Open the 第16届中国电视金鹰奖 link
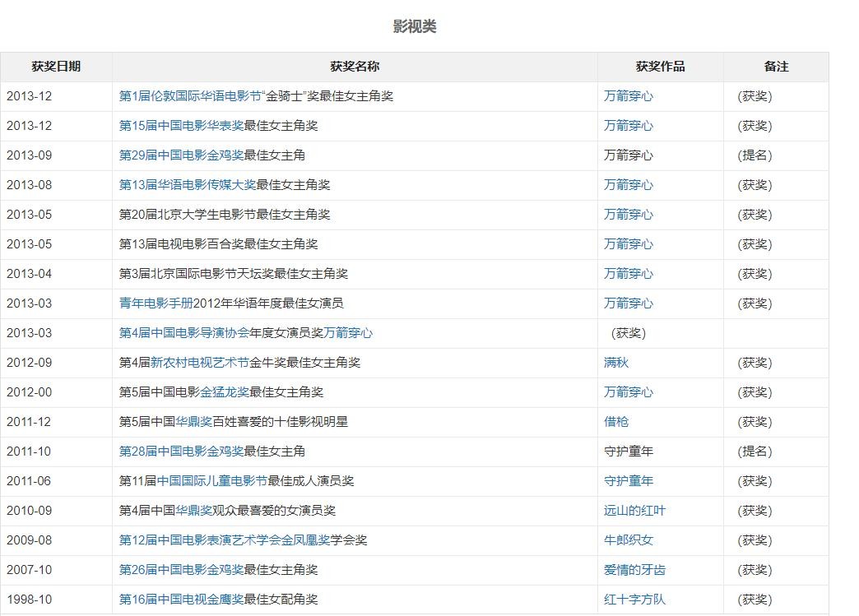859x616 pixels. 181,600
